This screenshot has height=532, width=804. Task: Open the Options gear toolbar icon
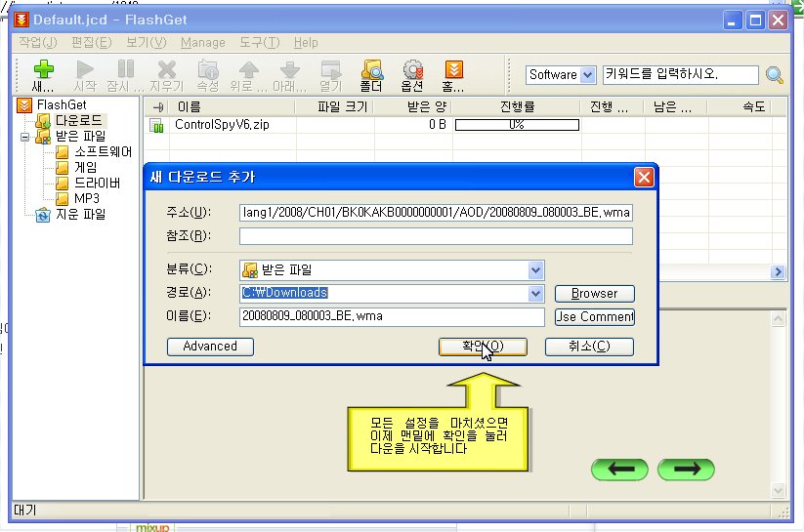point(412,70)
